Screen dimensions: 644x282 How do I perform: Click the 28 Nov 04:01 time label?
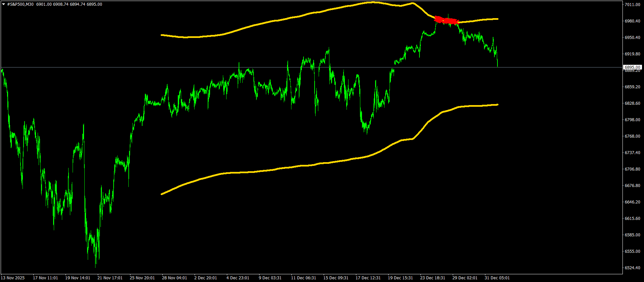click(174, 278)
